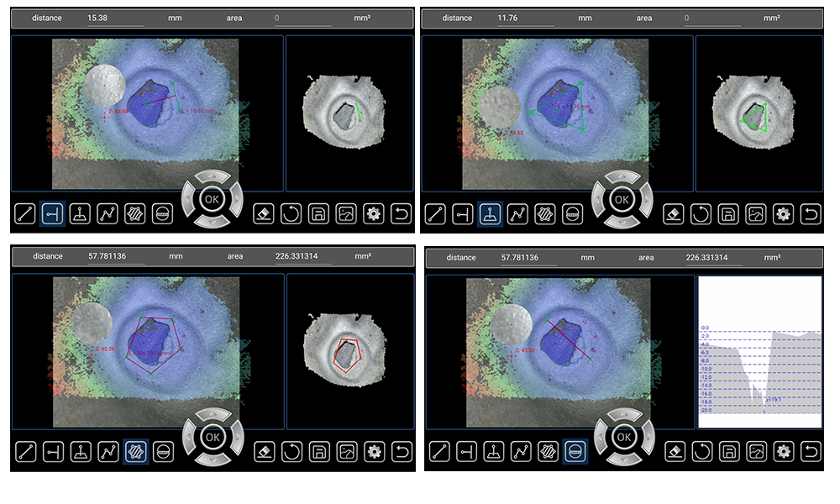This screenshot has height=504, width=840.
Task: Click left arrow of D-pad in 15.38 mm panel
Action: pos(188,199)
